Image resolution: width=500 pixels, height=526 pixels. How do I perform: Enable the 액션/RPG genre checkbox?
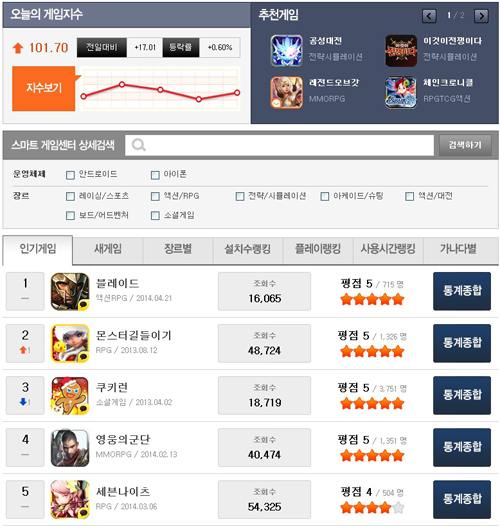coord(155,196)
